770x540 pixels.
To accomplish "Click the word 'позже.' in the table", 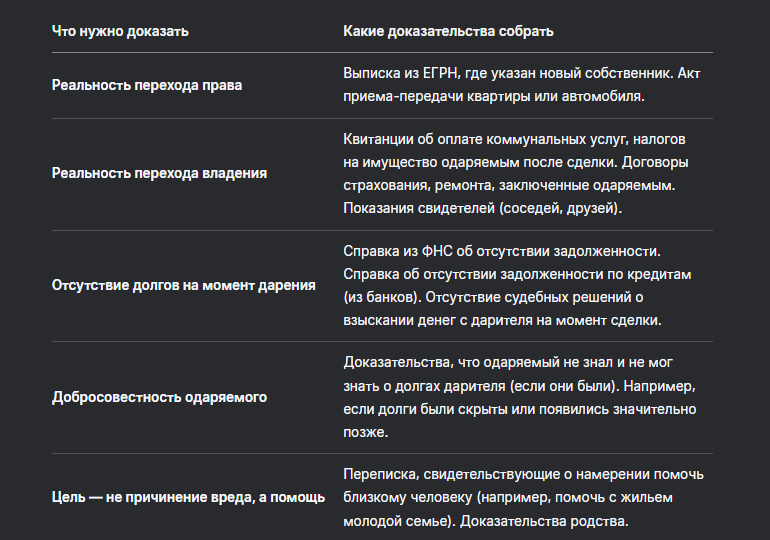I will pos(365,432).
